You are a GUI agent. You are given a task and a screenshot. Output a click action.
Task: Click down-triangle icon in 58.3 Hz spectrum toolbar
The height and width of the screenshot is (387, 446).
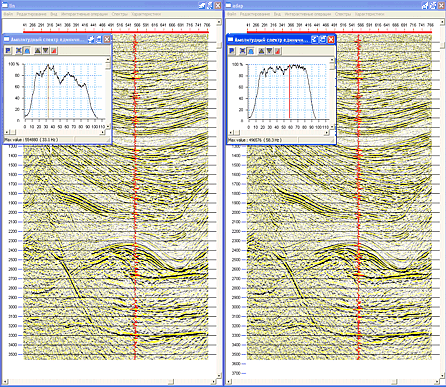tap(269, 51)
